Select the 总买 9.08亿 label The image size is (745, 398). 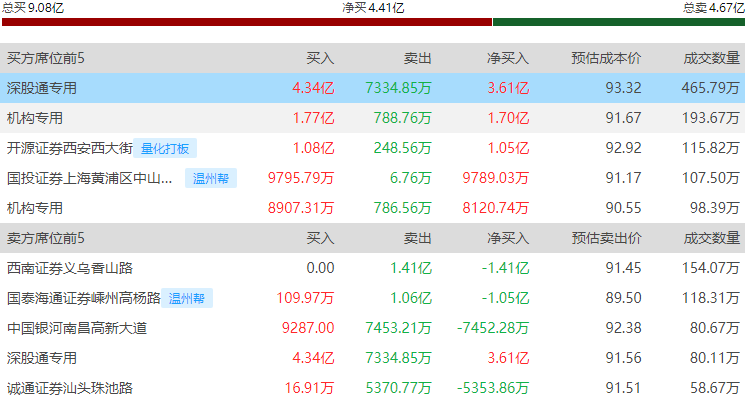point(33,8)
